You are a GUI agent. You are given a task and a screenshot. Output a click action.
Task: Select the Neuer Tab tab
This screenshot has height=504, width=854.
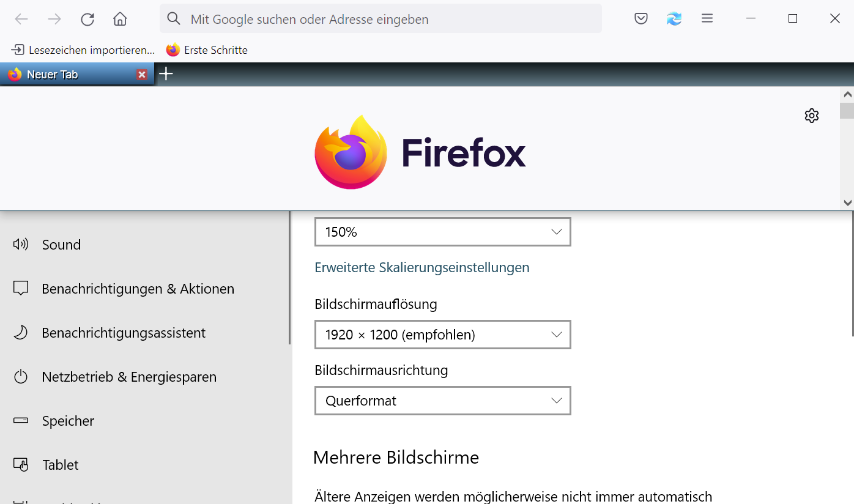point(67,75)
